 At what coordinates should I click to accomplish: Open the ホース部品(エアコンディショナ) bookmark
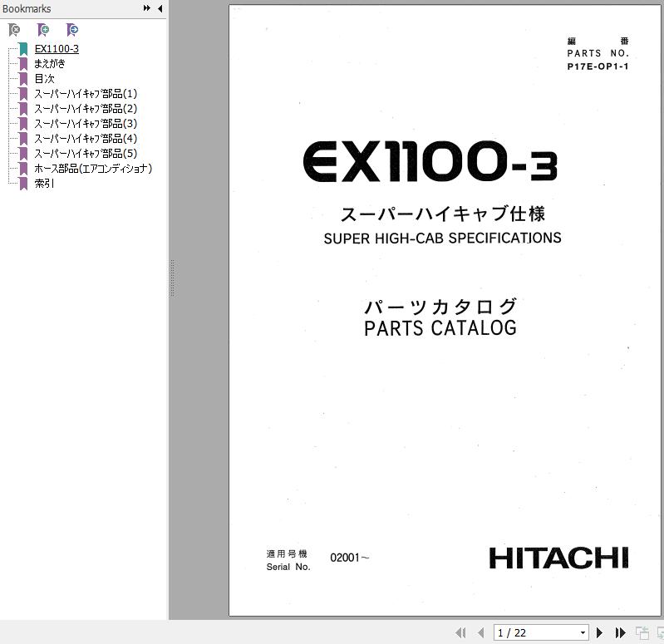click(x=93, y=169)
